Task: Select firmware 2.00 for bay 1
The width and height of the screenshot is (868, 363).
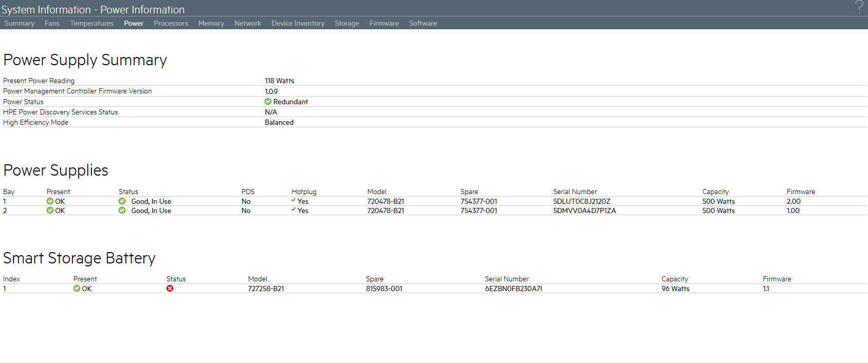Action: point(793,201)
